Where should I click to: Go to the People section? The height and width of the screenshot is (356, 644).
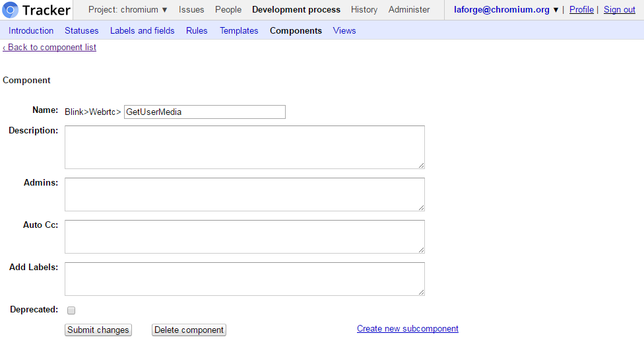pos(228,9)
